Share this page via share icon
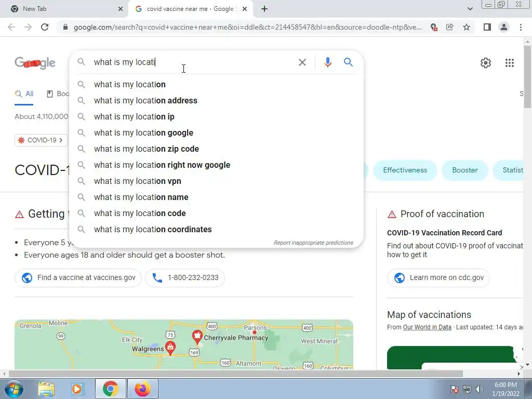This screenshot has width=532, height=399. coord(450,27)
